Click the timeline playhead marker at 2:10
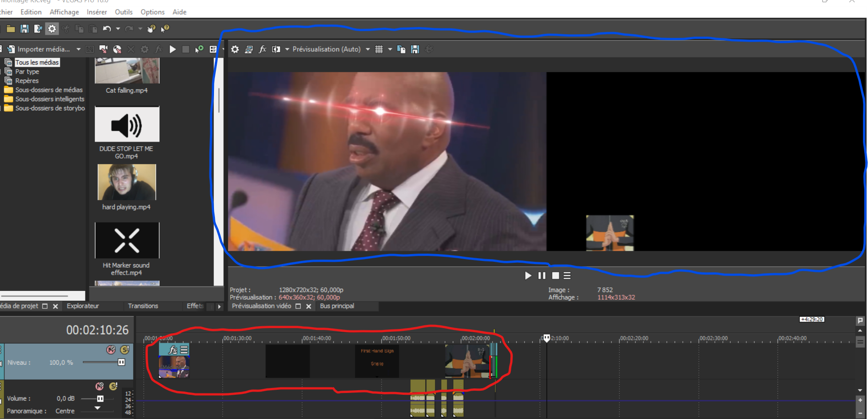The image size is (868, 419). pos(547,338)
